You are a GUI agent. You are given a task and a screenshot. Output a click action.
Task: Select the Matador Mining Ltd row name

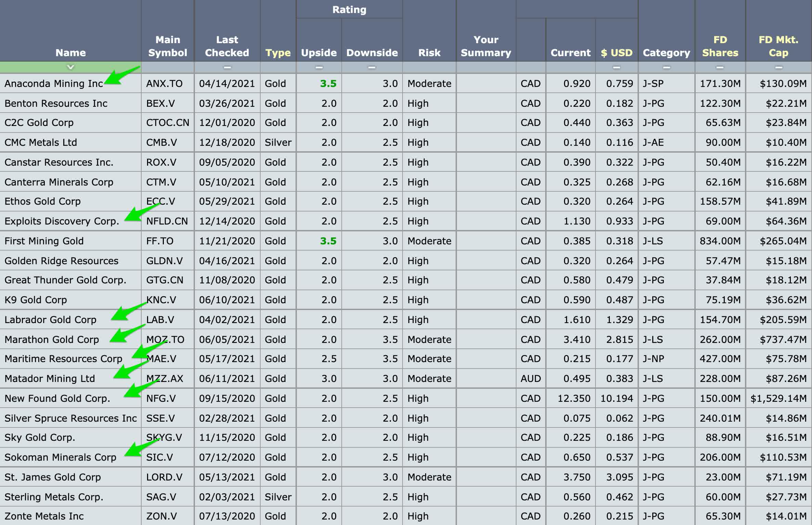click(x=50, y=379)
